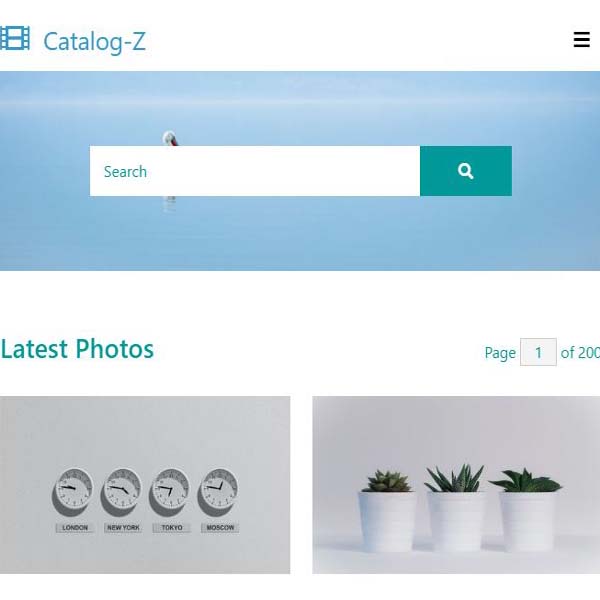Click the LONDON label plate
600x600 pixels.
click(x=75, y=528)
